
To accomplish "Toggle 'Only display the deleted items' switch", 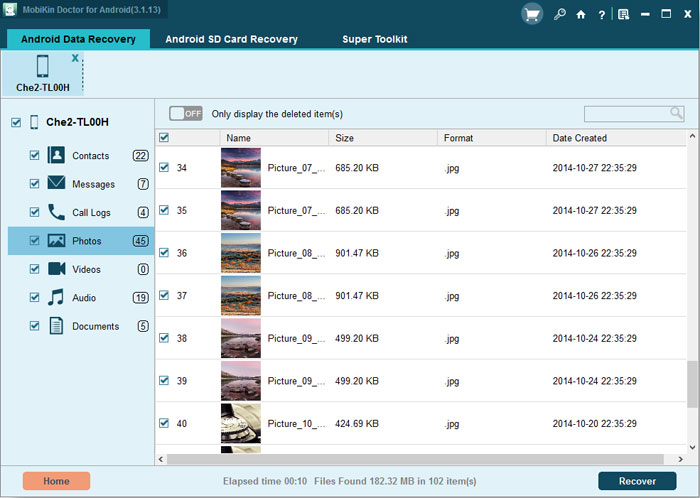I will point(186,113).
